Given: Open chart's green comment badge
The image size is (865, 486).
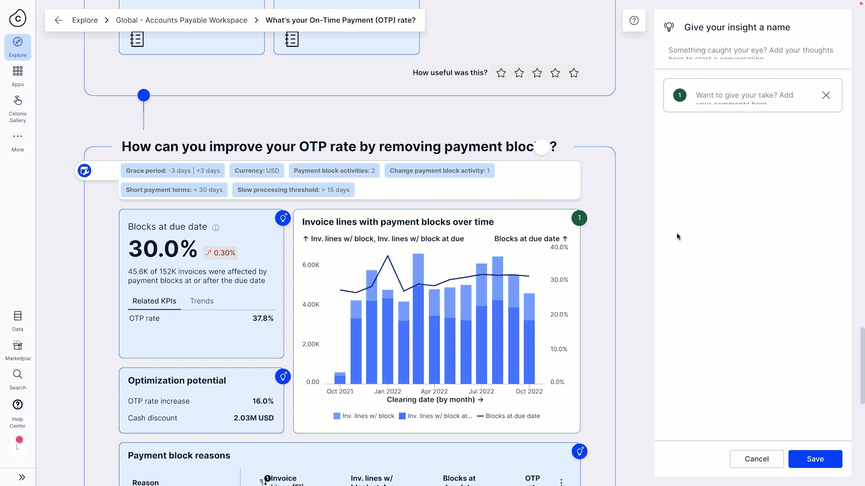Looking at the screenshot, I should pos(579,218).
